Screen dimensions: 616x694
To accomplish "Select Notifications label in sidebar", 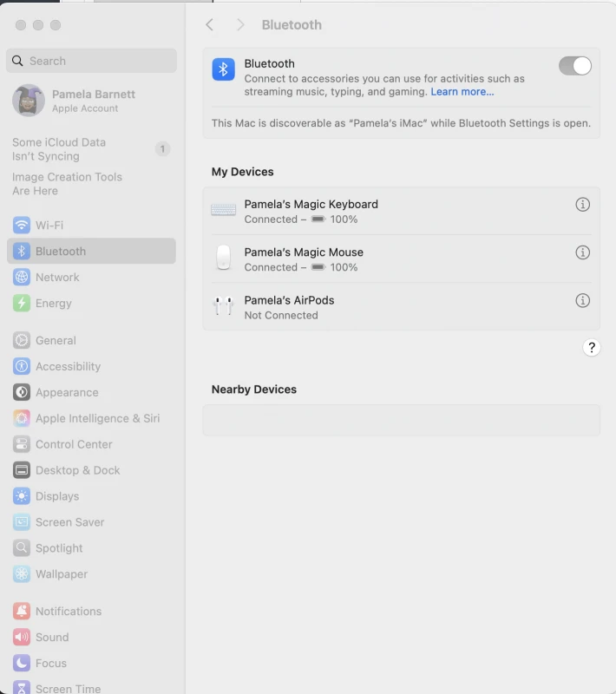I will 69,612.
